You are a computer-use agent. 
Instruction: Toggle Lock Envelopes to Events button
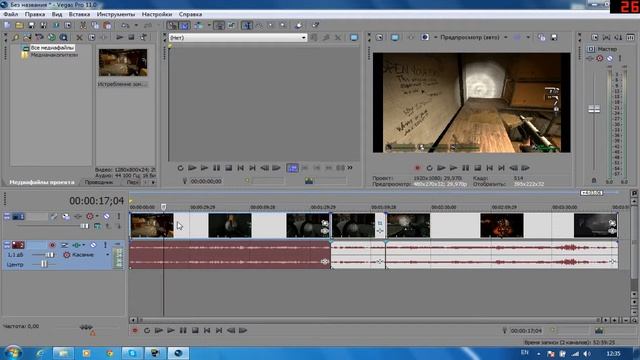[219, 25]
